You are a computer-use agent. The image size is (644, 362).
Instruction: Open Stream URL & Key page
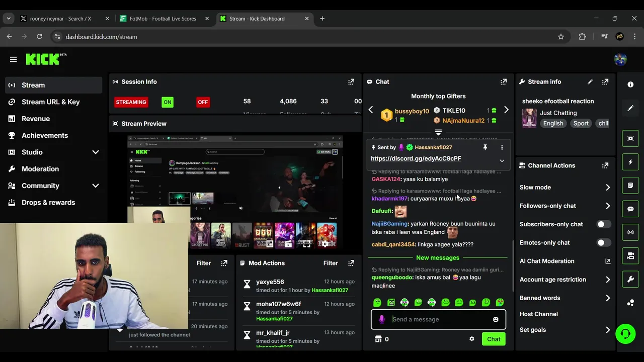(54, 102)
